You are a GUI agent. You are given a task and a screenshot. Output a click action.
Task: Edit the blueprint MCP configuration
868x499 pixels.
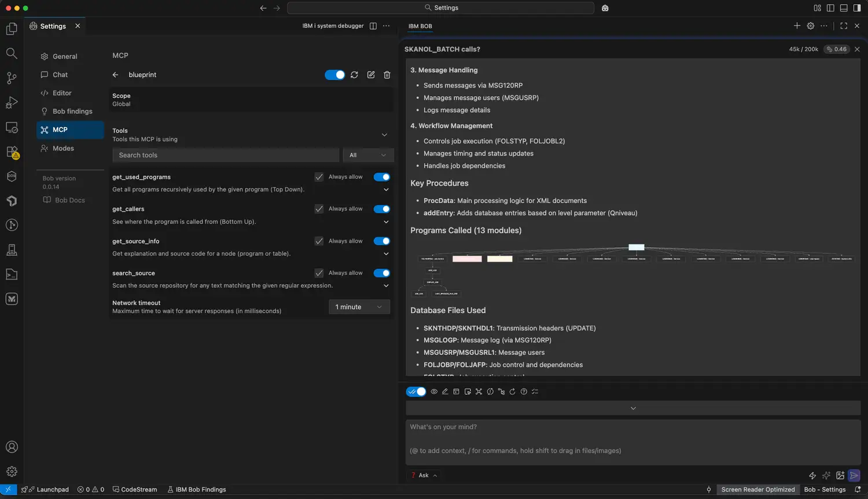(x=371, y=75)
